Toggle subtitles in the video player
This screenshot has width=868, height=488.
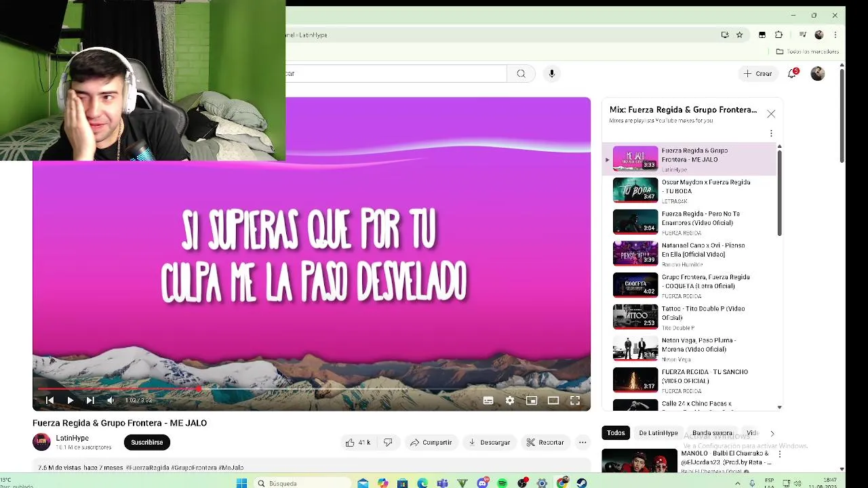coord(488,401)
